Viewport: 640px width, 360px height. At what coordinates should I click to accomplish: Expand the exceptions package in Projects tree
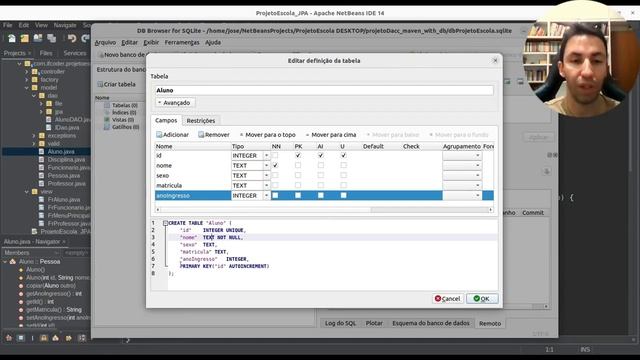tap(34, 136)
